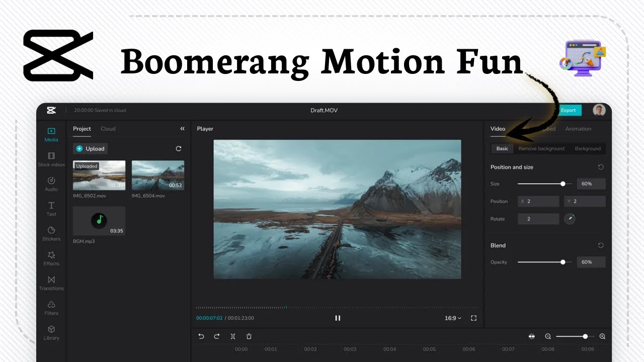Reset Blend settings
The width and height of the screenshot is (644, 362).
601,245
